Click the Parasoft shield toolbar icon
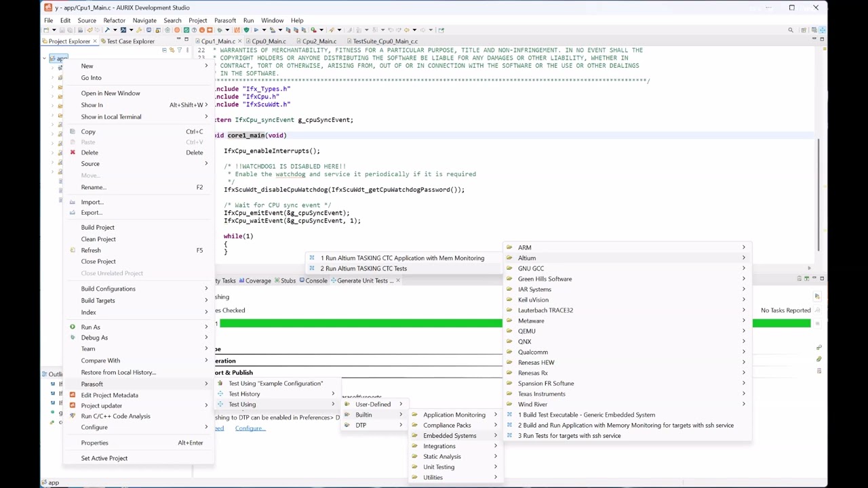This screenshot has width=868, height=488. (247, 30)
